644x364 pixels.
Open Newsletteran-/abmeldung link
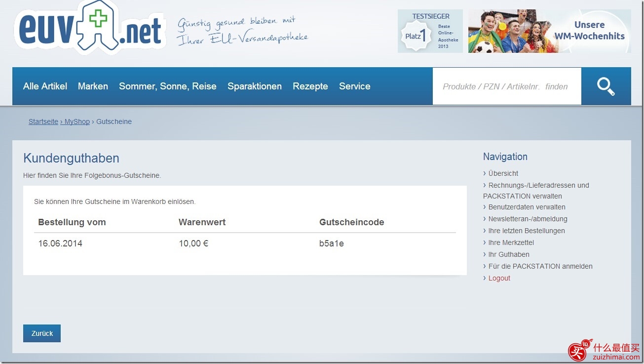528,219
